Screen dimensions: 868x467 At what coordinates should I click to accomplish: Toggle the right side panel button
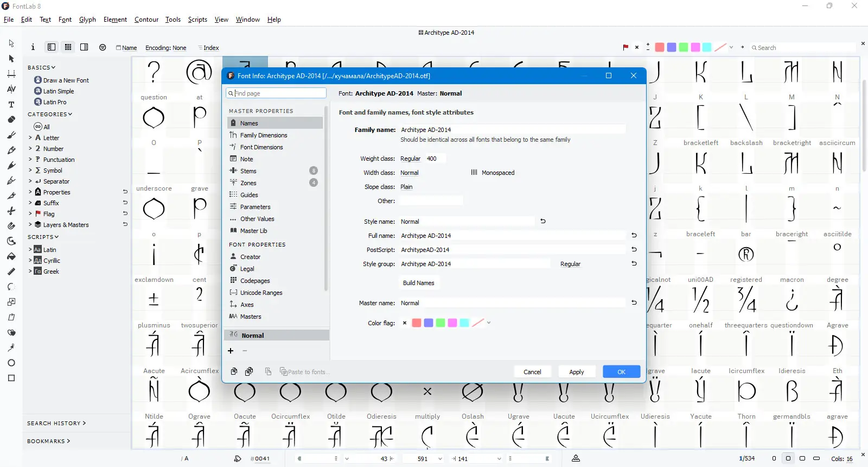[x=84, y=47]
